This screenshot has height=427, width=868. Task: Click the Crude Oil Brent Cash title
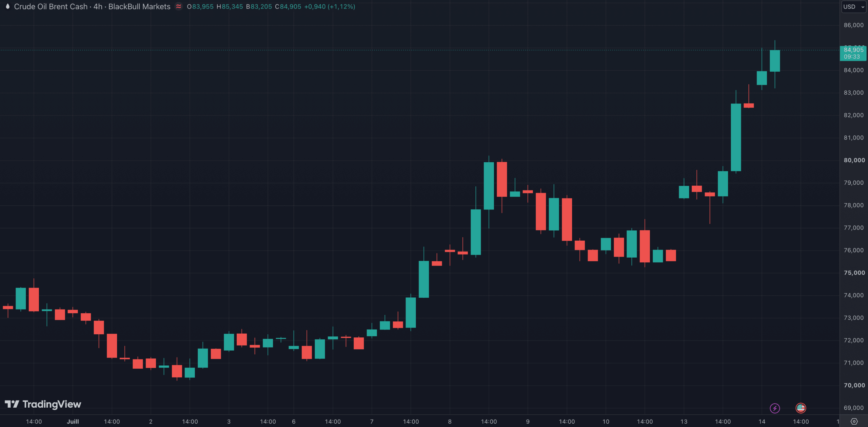[x=51, y=6]
